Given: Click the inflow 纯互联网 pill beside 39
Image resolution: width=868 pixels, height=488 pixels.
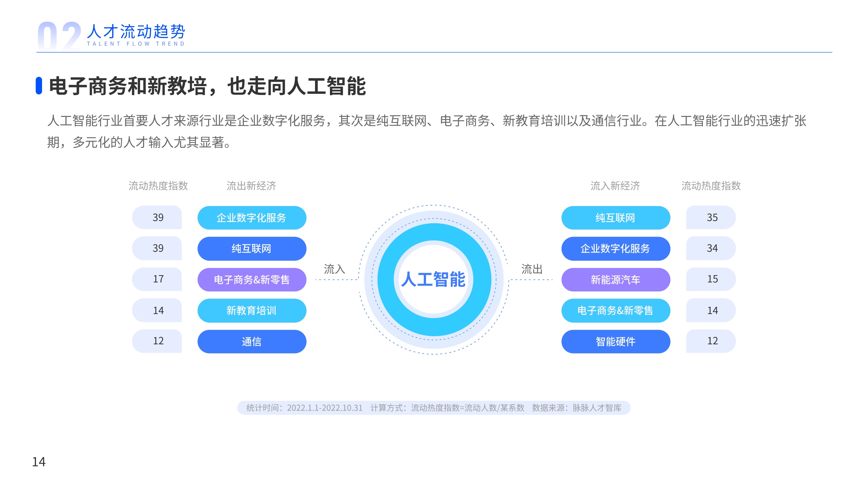Looking at the screenshot, I should pos(252,248).
